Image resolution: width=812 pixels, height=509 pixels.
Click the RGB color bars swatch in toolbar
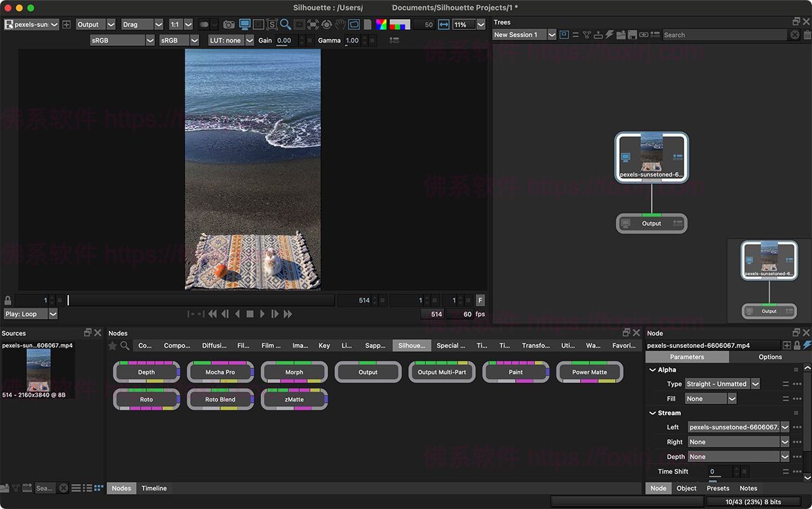pos(400,24)
